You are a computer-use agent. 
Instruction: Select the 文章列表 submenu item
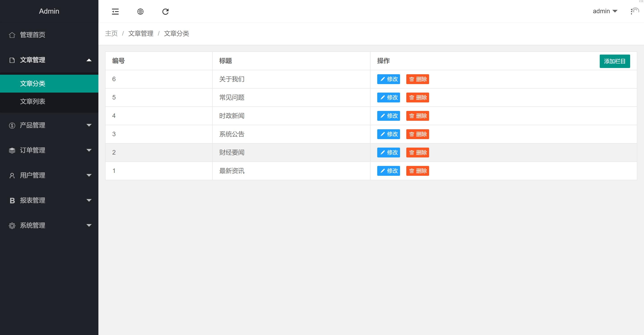click(32, 102)
